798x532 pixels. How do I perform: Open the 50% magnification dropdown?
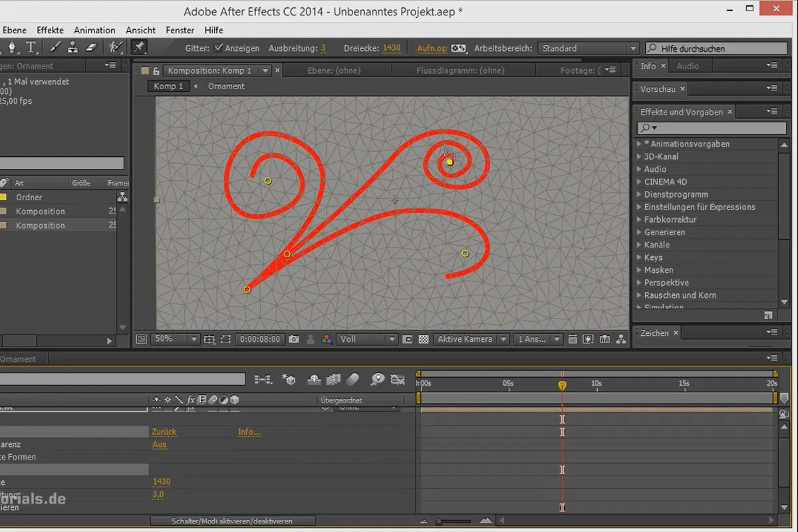[x=176, y=339]
